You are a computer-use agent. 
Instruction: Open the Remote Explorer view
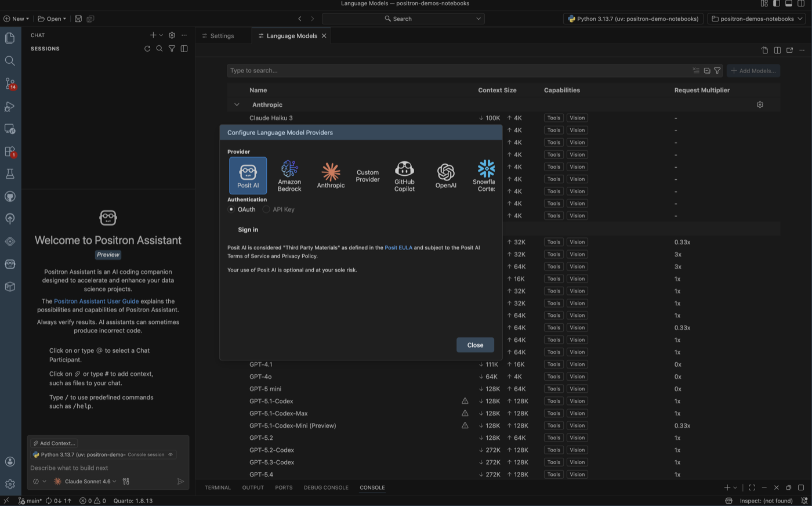10,129
